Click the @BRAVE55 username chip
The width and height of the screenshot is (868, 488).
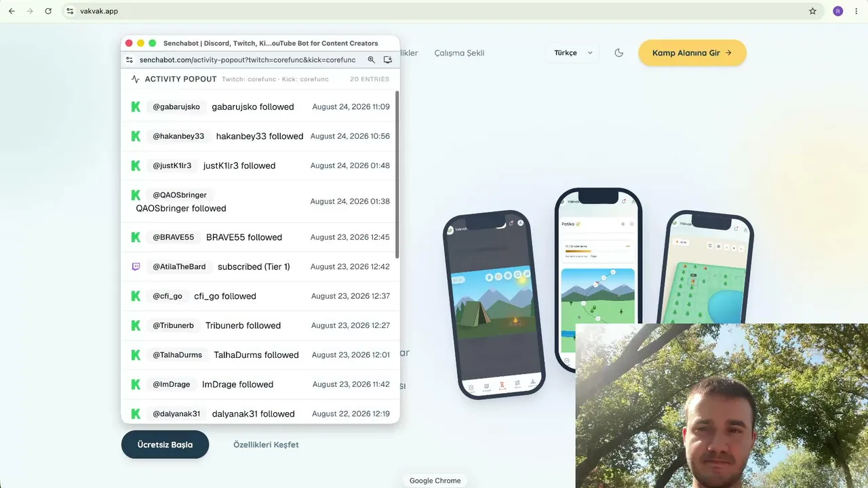174,237
